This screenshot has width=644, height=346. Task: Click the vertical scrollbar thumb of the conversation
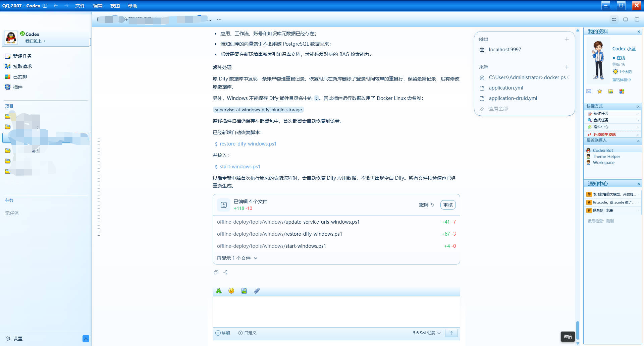pos(578,331)
